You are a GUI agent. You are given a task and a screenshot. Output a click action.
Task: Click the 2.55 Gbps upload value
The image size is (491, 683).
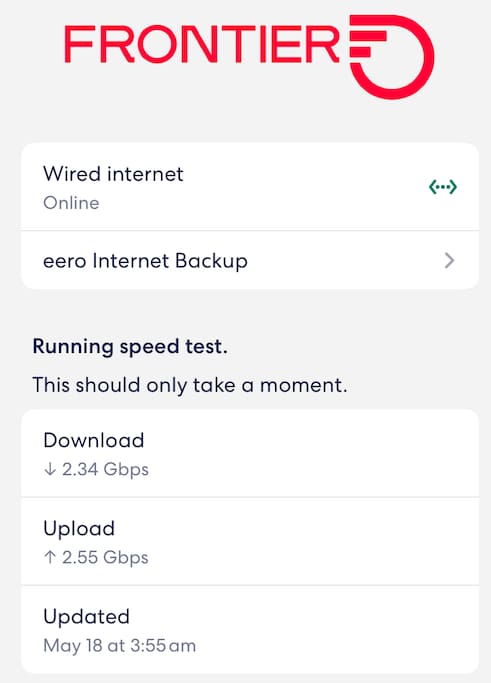(x=105, y=558)
